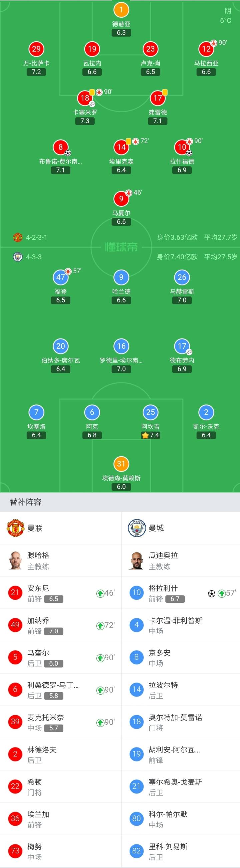Click the Manchester United crest beside 曼联
240x868 pixels.
point(16,528)
